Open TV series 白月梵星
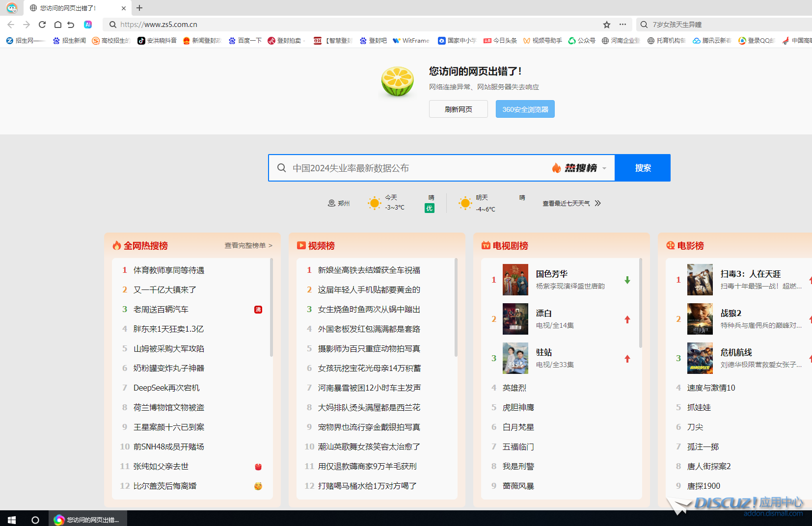The image size is (812, 526). tap(518, 427)
